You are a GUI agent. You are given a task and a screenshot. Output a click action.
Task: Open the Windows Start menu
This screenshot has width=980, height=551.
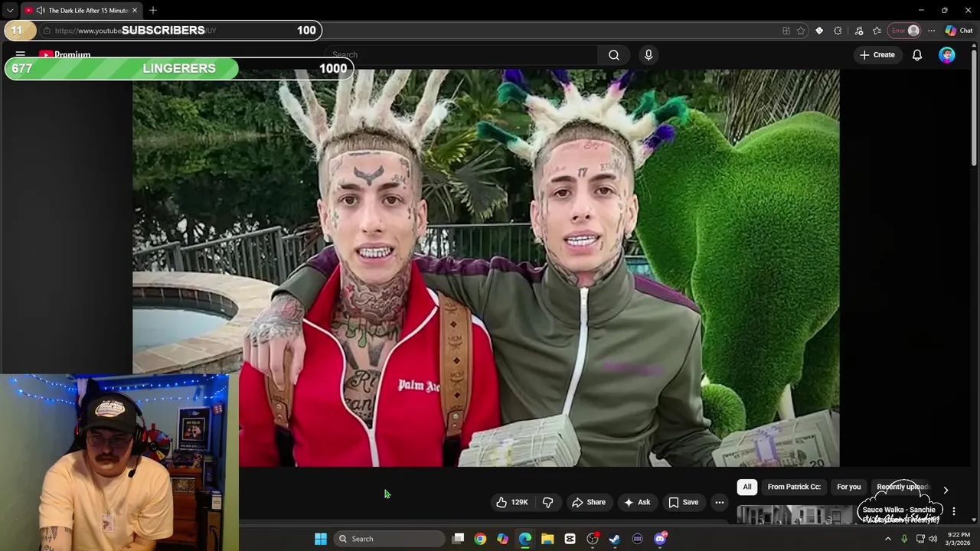[321, 539]
